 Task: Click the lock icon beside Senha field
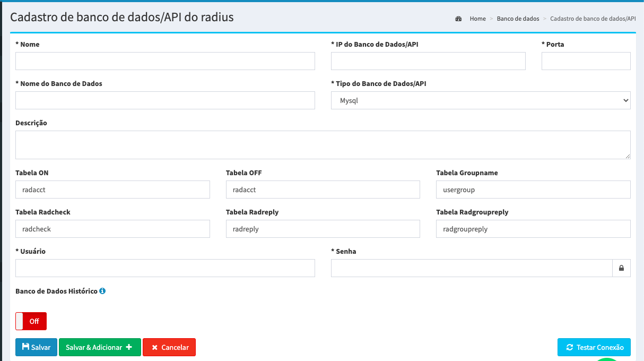621,268
